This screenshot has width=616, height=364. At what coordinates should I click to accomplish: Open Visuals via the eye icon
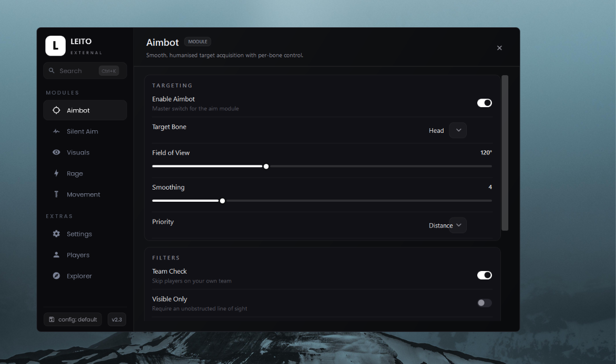coord(56,152)
